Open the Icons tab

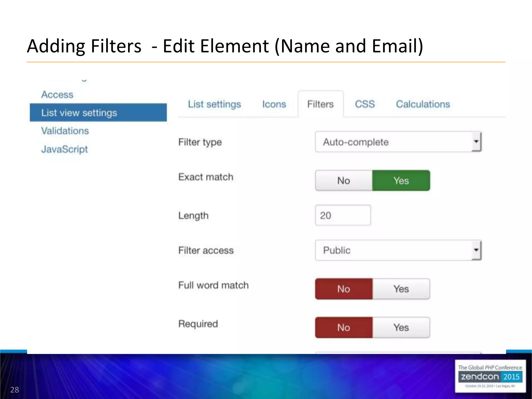pos(274,104)
